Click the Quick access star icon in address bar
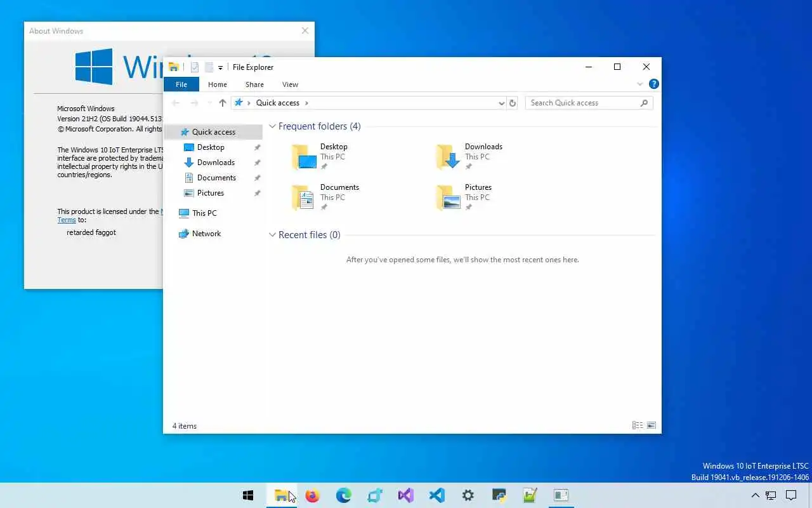Screen dimensions: 812x508 tap(239, 102)
